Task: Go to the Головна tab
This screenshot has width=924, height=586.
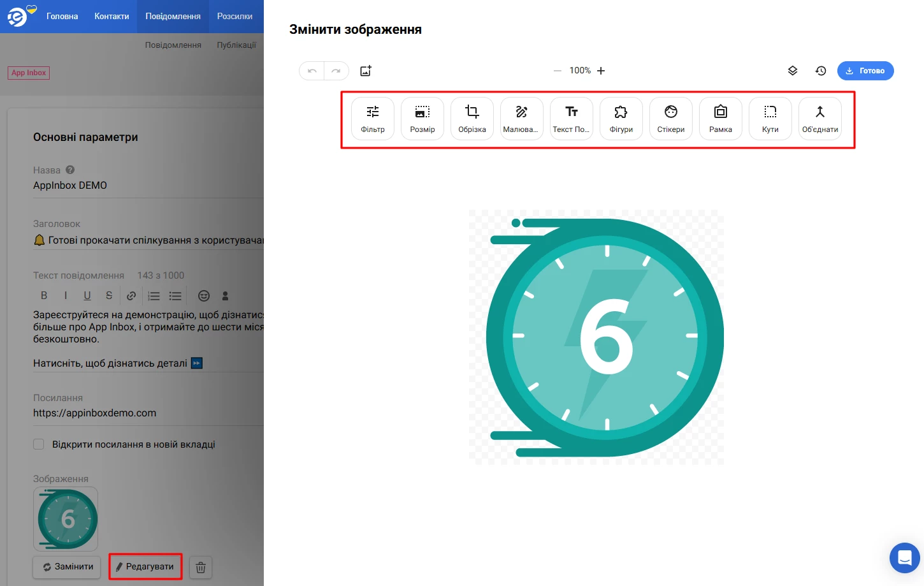Action: (x=62, y=17)
